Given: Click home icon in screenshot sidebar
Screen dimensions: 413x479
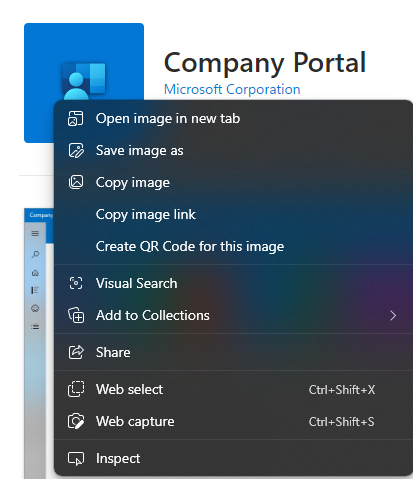Looking at the screenshot, I should tap(35, 273).
